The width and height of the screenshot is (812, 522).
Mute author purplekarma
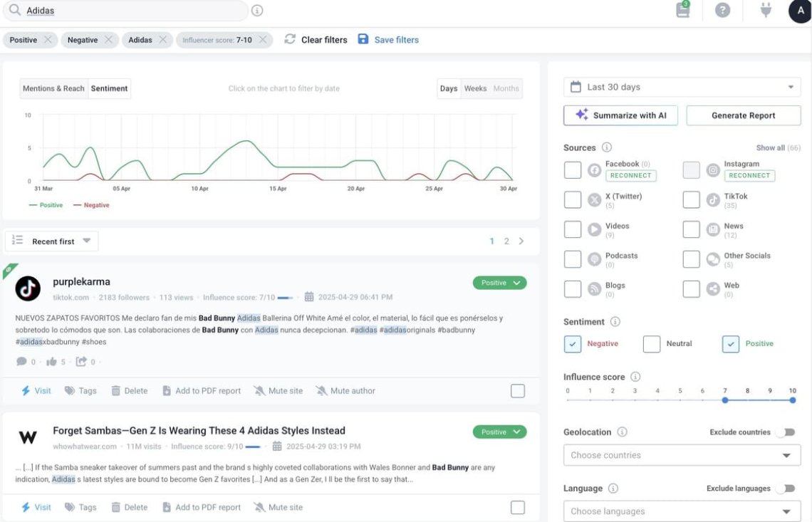[345, 391]
